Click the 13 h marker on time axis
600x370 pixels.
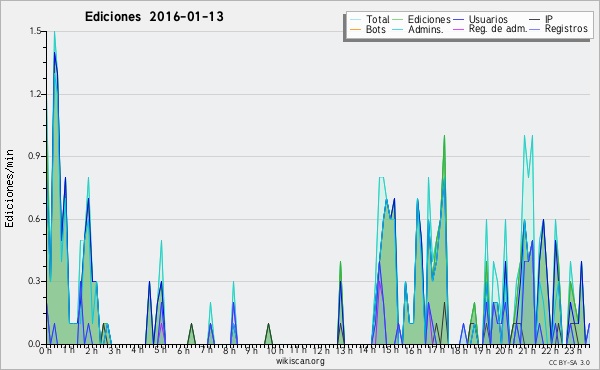coord(341,351)
